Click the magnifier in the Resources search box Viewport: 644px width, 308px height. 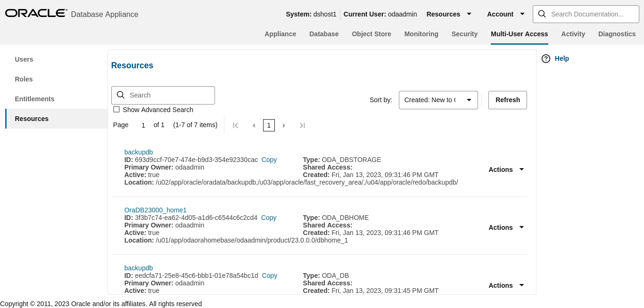121,95
